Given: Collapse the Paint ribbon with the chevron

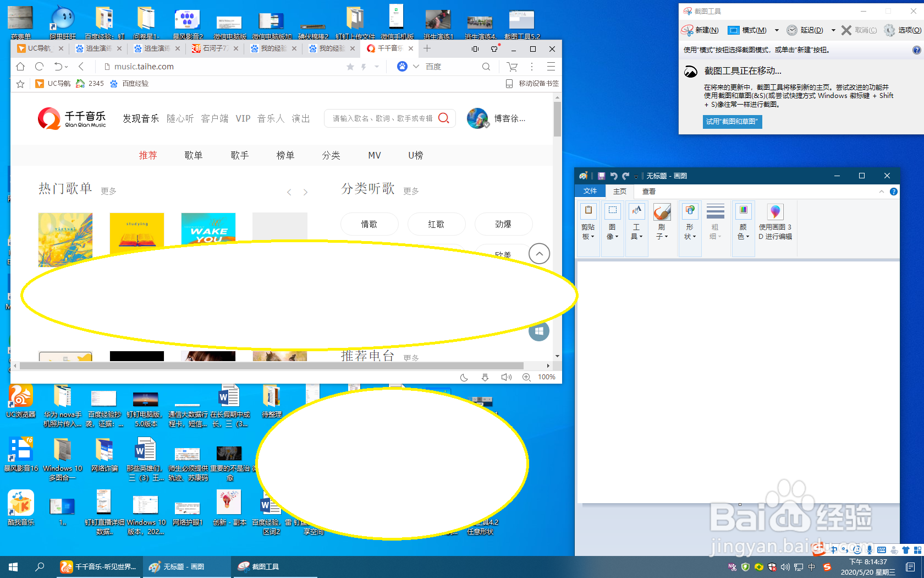Looking at the screenshot, I should click(882, 192).
